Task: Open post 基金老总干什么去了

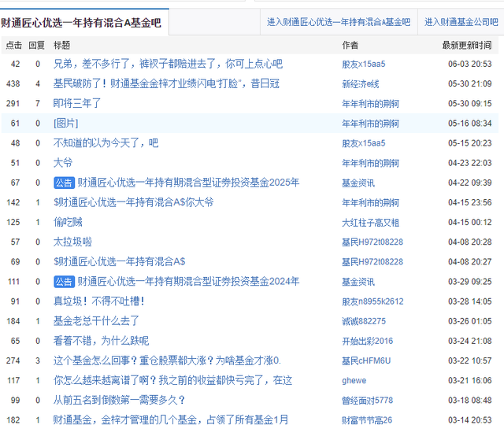Action: 96,321
